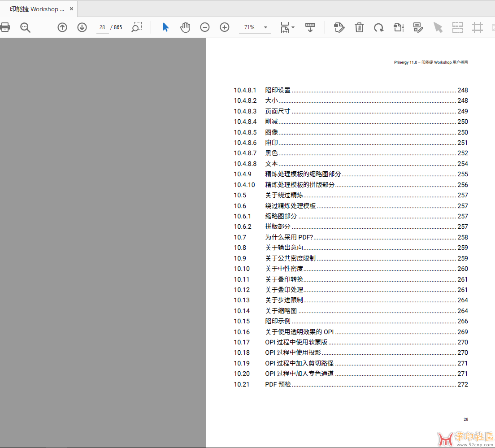495x448 pixels.
Task: Open TOC entry 关于公共密度限制
Action: 351,258
